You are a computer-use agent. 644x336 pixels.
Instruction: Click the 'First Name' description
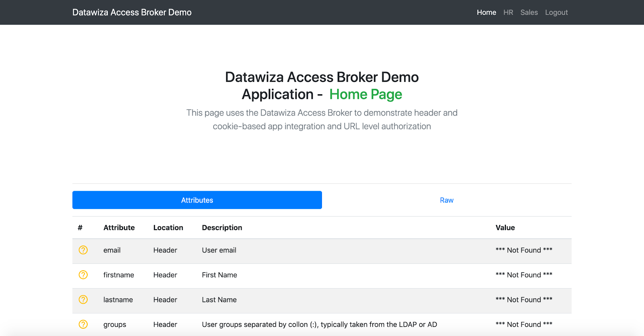tap(219, 275)
